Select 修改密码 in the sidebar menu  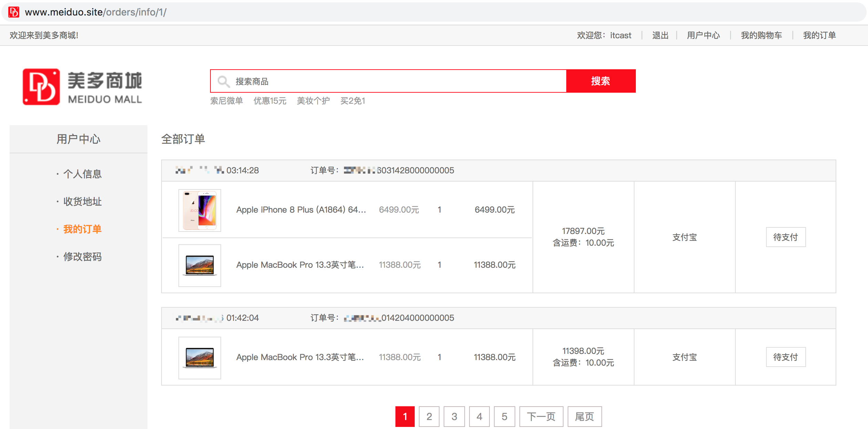82,256
